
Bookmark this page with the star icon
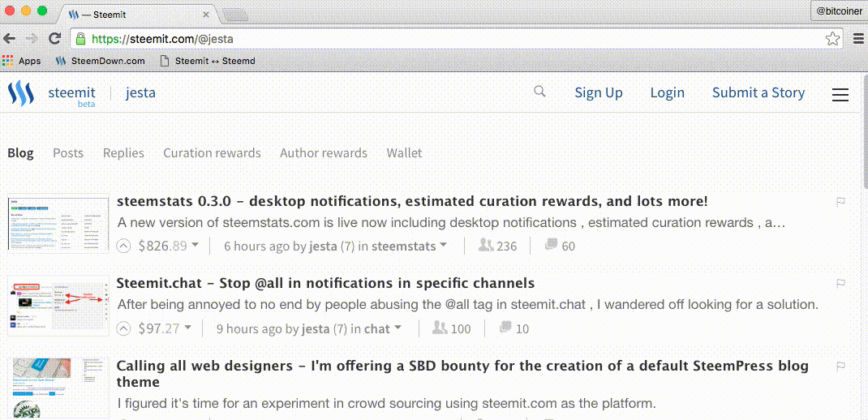832,39
